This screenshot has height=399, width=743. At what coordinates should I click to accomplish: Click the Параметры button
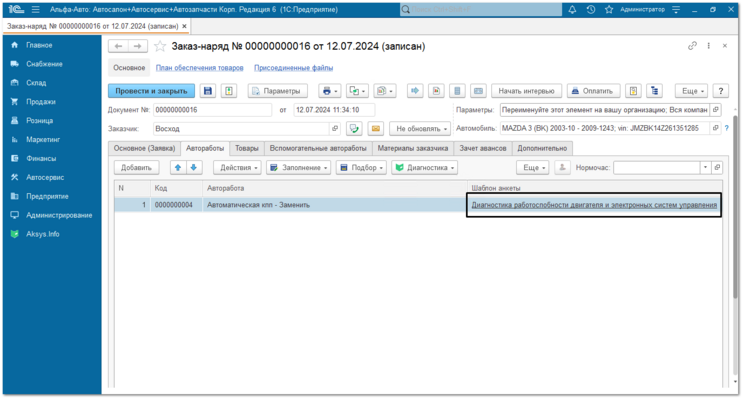pos(277,91)
